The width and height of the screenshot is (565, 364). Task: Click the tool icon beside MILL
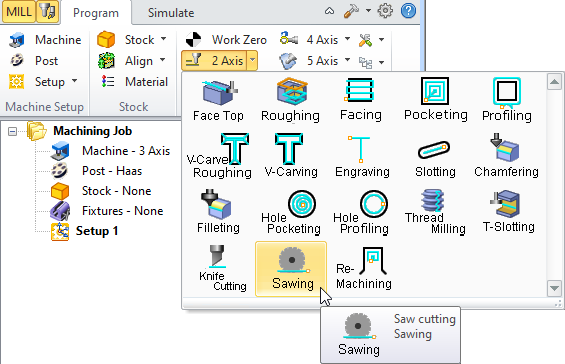click(48, 12)
